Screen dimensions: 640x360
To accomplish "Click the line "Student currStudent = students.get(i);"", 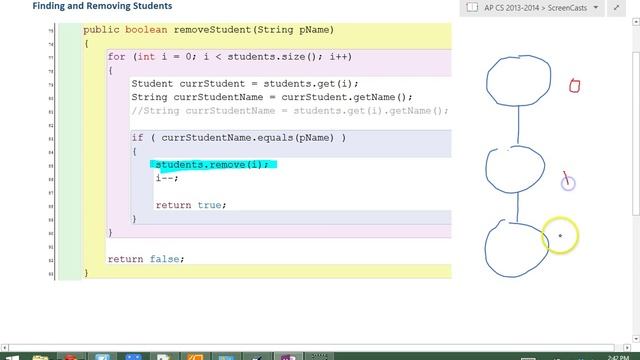I will [245, 84].
